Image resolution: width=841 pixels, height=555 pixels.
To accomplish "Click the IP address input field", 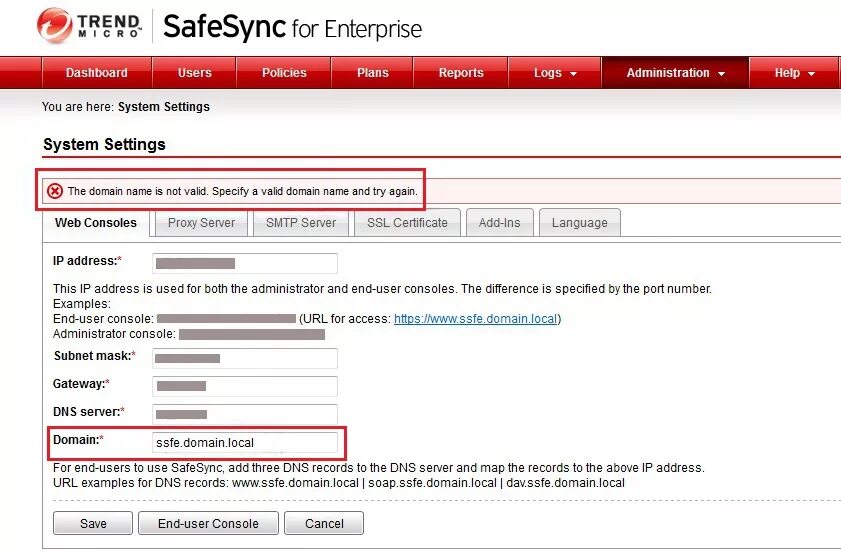I will 245,263.
